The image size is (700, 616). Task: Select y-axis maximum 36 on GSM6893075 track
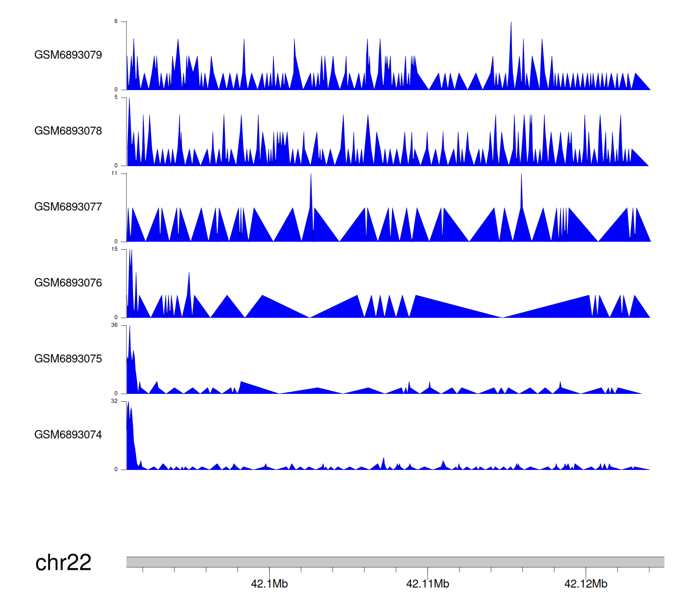pyautogui.click(x=115, y=325)
